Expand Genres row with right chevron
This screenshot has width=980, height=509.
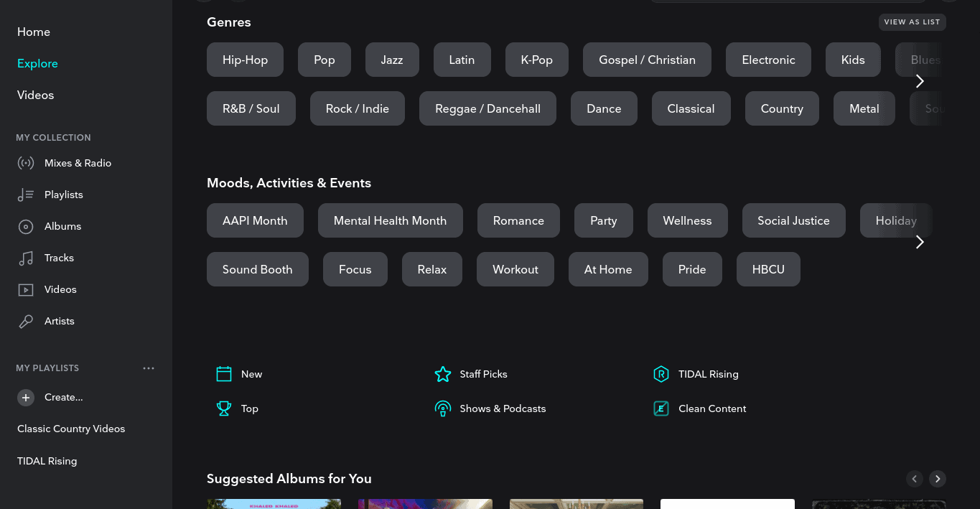(x=920, y=81)
